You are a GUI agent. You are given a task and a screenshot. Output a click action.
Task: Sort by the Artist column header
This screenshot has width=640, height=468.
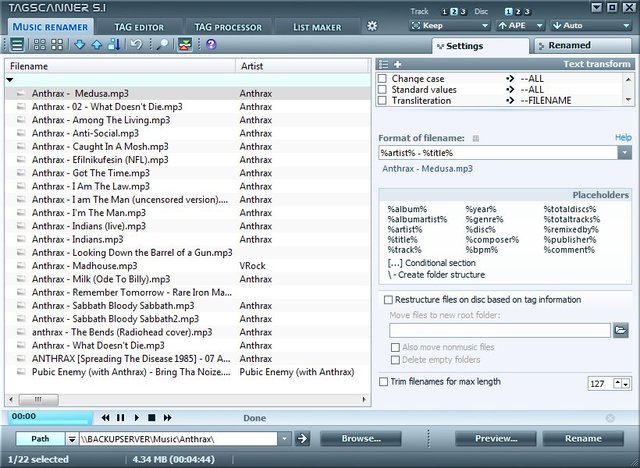click(x=302, y=66)
